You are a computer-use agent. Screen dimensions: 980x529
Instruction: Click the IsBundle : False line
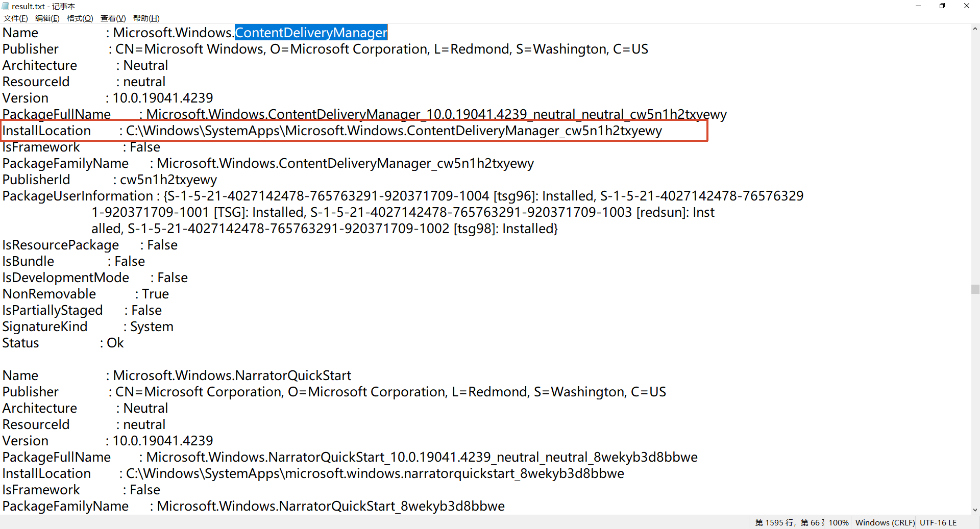73,261
